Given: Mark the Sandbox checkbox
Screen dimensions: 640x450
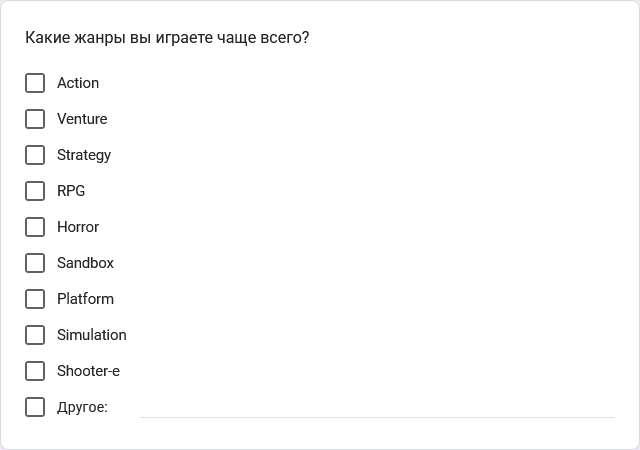Looking at the screenshot, I should (x=35, y=263).
